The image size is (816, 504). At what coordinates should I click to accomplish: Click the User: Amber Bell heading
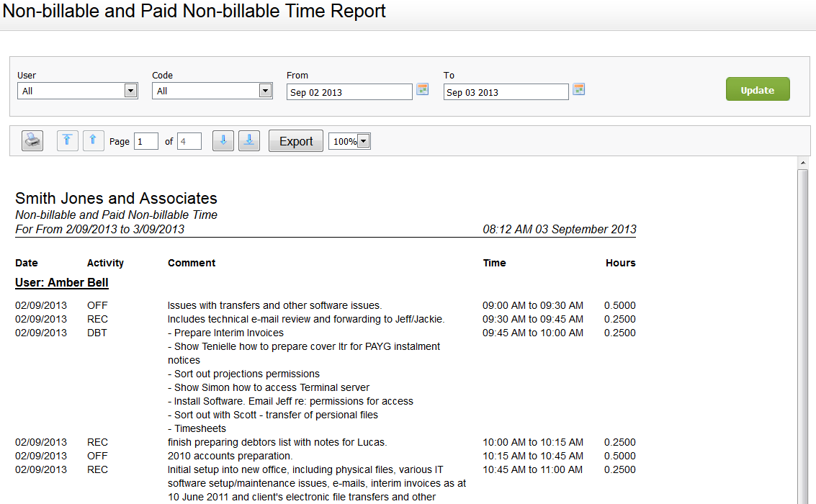[61, 282]
